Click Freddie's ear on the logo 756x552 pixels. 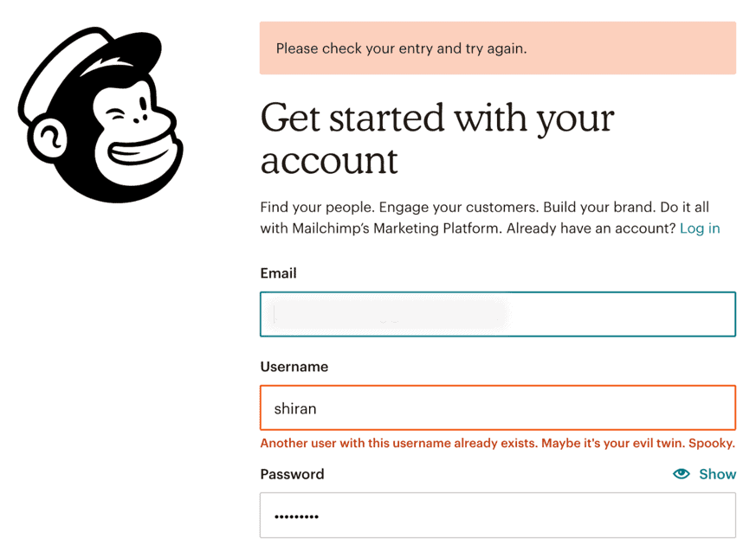coord(48,139)
